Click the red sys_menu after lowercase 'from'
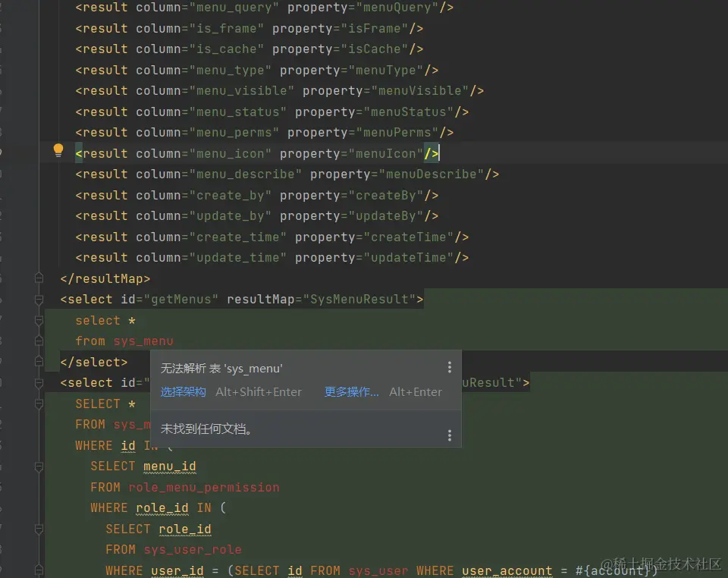Screen dimensions: 728x578 tap(143, 341)
